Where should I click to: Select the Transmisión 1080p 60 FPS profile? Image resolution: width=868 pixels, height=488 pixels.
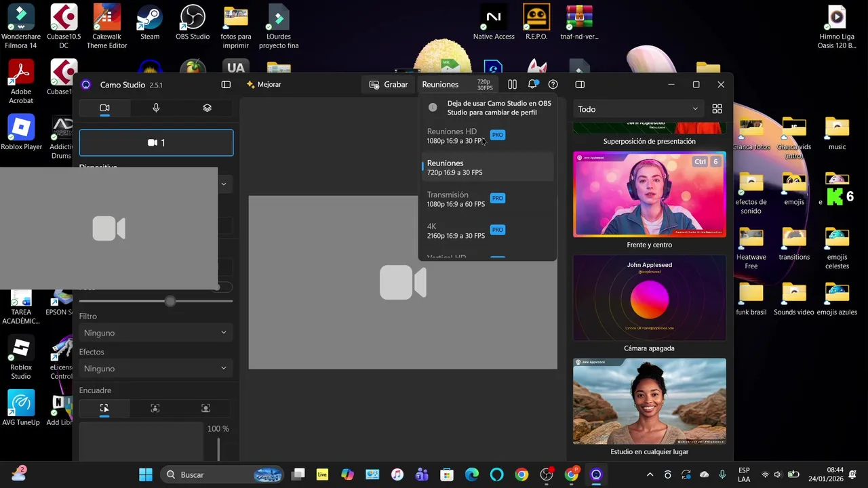[x=487, y=199]
